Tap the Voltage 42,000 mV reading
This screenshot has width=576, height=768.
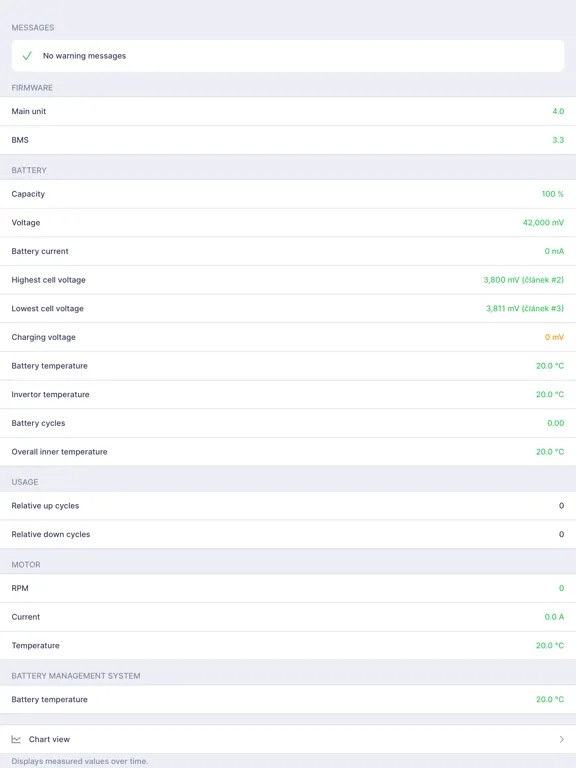click(x=543, y=222)
